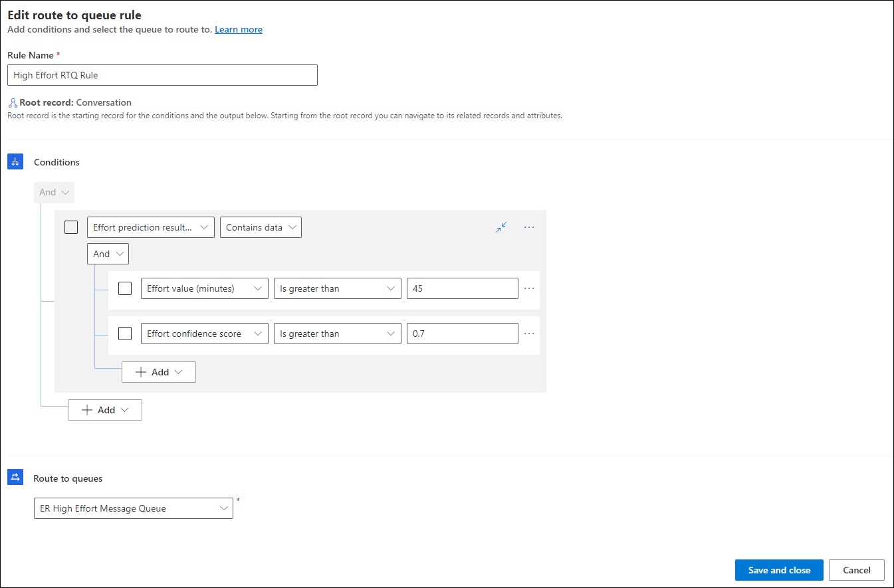Viewport: 894px width, 588px height.
Task: Click the value field containing 45
Action: click(x=463, y=288)
